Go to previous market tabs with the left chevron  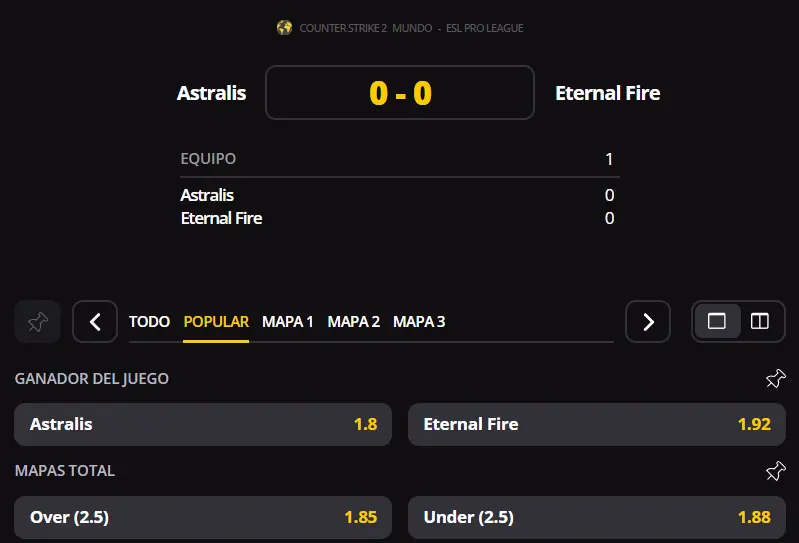[x=95, y=321]
